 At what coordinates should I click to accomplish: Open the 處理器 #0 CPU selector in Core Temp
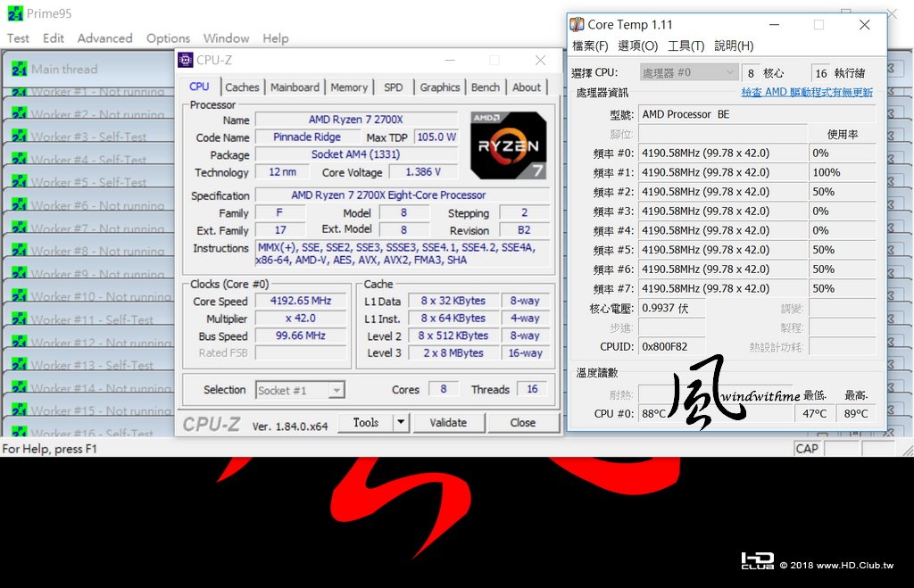(x=689, y=73)
